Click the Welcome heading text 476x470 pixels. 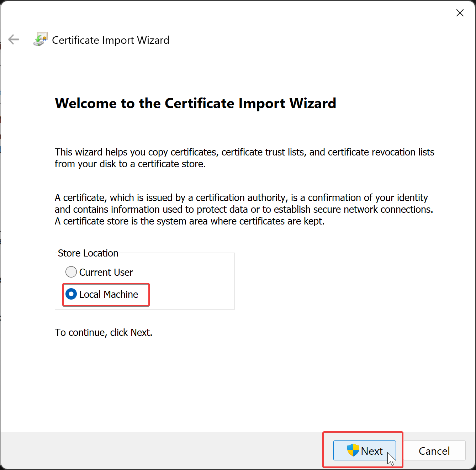[195, 103]
